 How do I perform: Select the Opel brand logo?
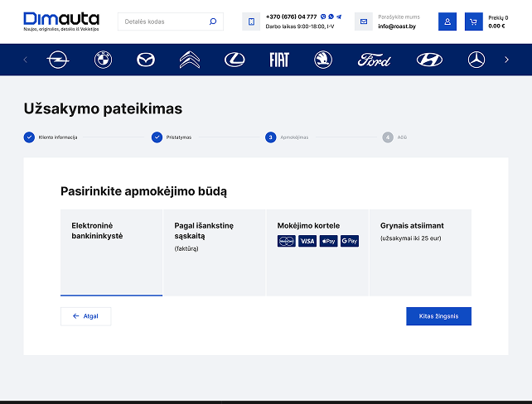pyautogui.click(x=58, y=60)
